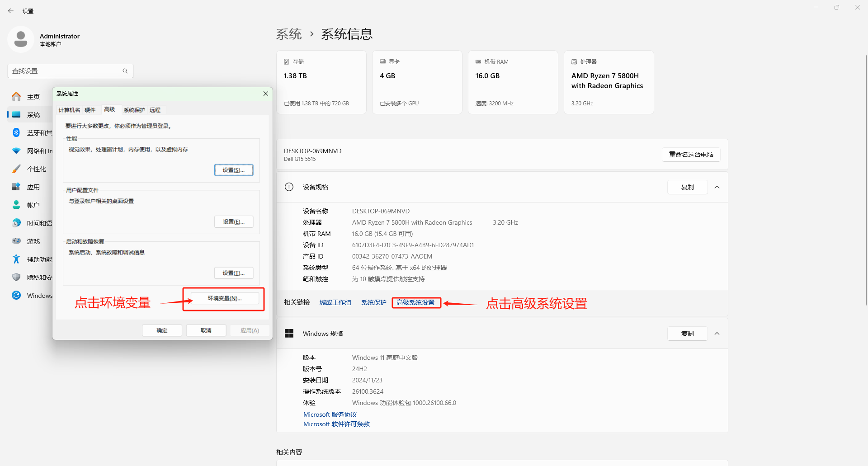Open 个性化 paintbrush icon
Image resolution: width=868 pixels, height=466 pixels.
[16, 169]
